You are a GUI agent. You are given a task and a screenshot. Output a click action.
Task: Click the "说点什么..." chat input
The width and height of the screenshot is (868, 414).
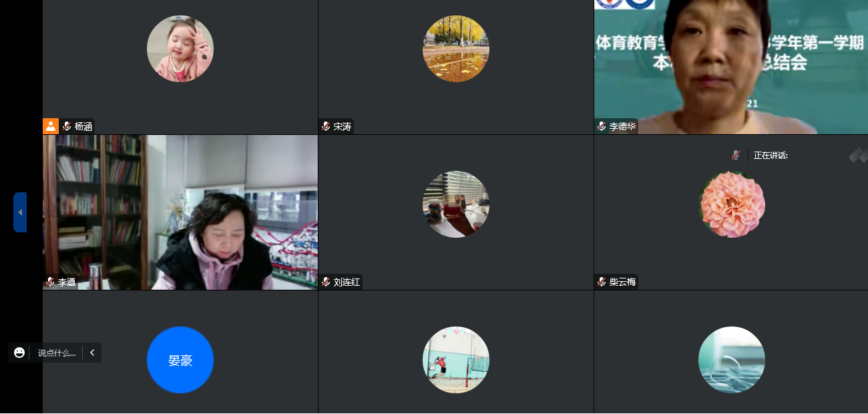pyautogui.click(x=57, y=353)
